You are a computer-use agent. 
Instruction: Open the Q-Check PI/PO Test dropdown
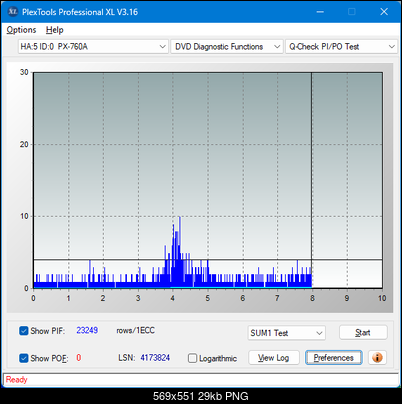point(342,47)
